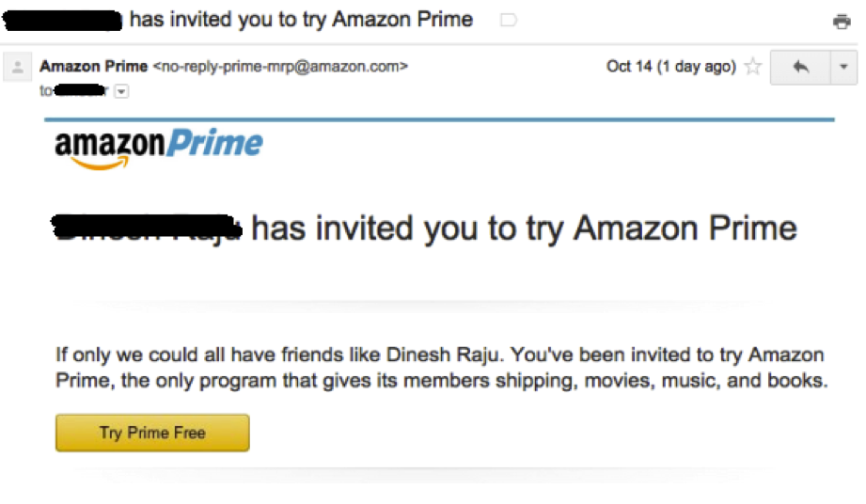Viewport: 866px width, 504px height.
Task: Click the sender avatar placeholder icon
Action: (18, 67)
